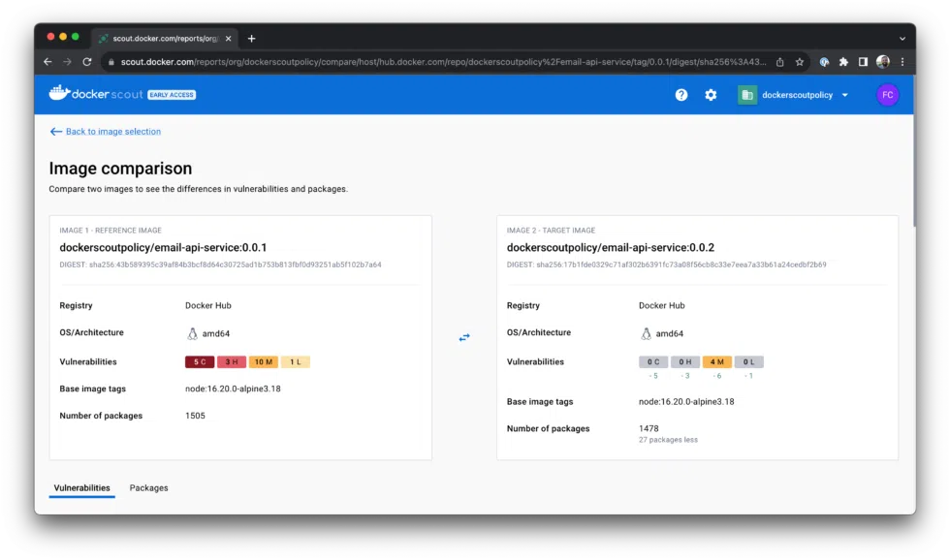The image size is (950, 560).
Task: Open a new browser tab
Action: [251, 38]
